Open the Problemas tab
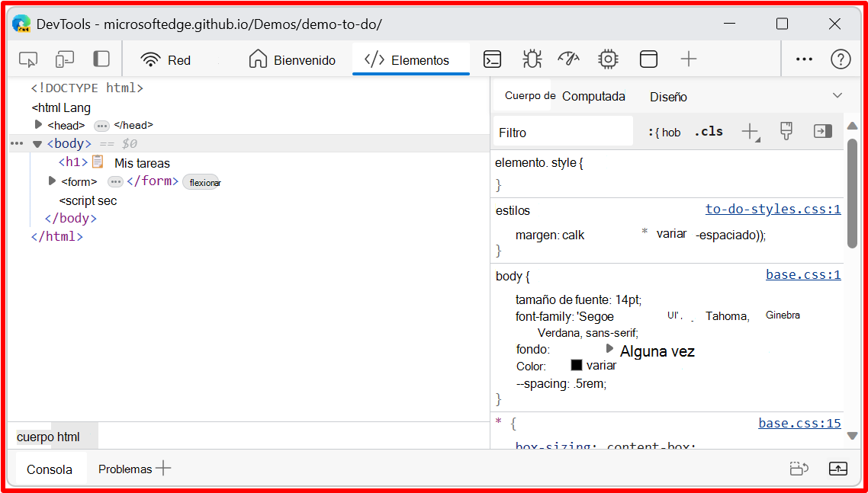 (124, 469)
